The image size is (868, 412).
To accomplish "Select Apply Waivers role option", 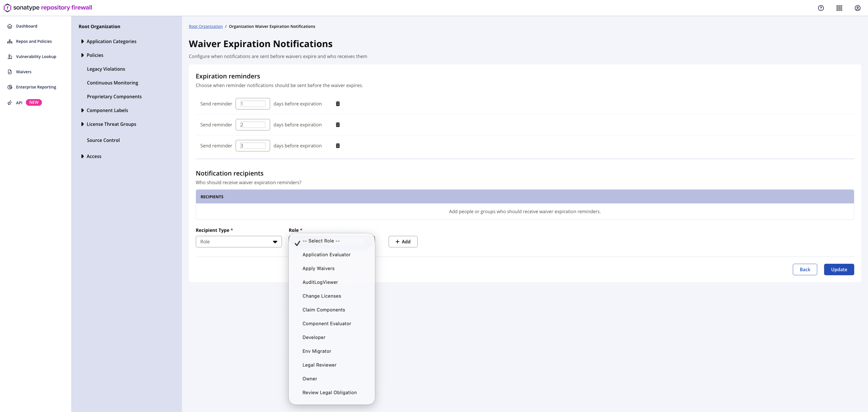I will pyautogui.click(x=332, y=269).
